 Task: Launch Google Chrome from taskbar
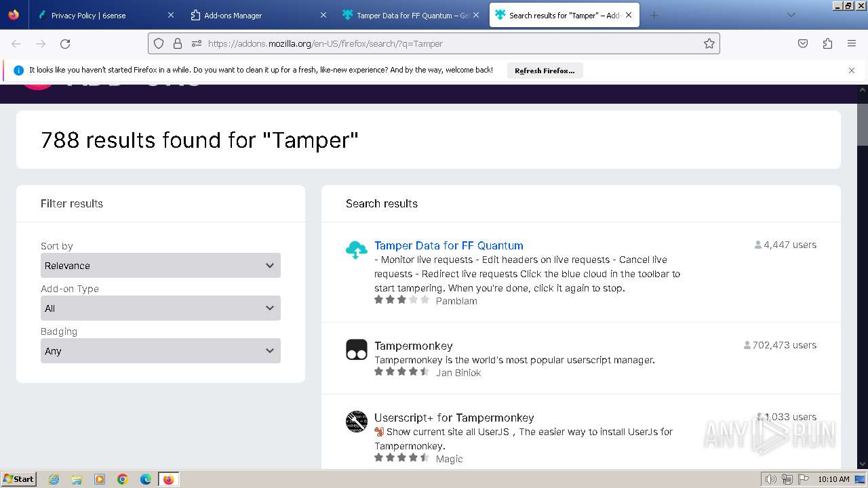123,479
